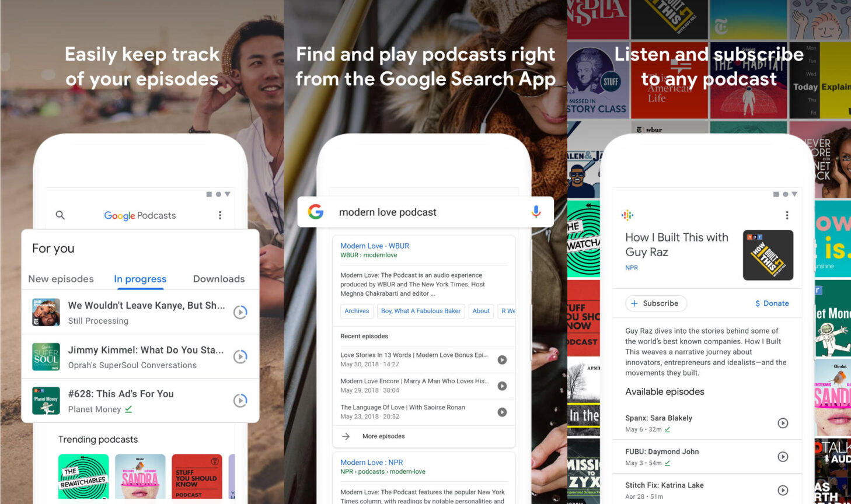Viewport: 851px width, 504px height.
Task: Play 'The Language Of Love | With Saoirse Ronan'
Action: 502,412
